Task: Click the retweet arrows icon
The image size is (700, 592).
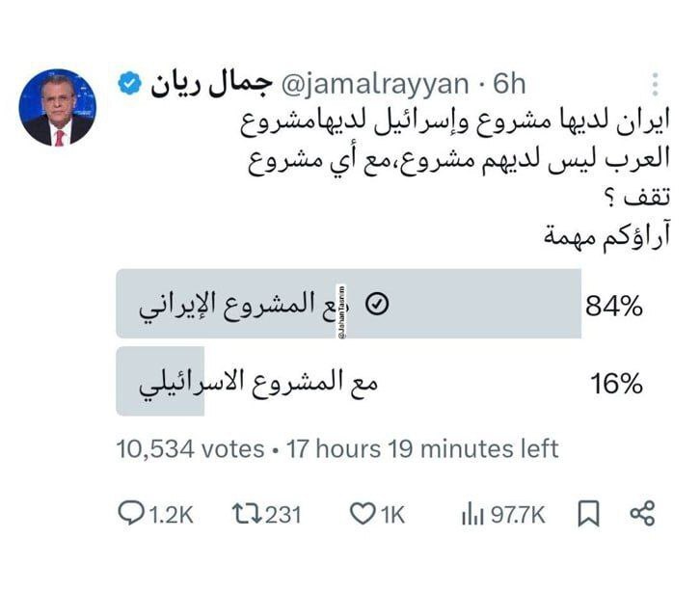Action: coord(247,514)
